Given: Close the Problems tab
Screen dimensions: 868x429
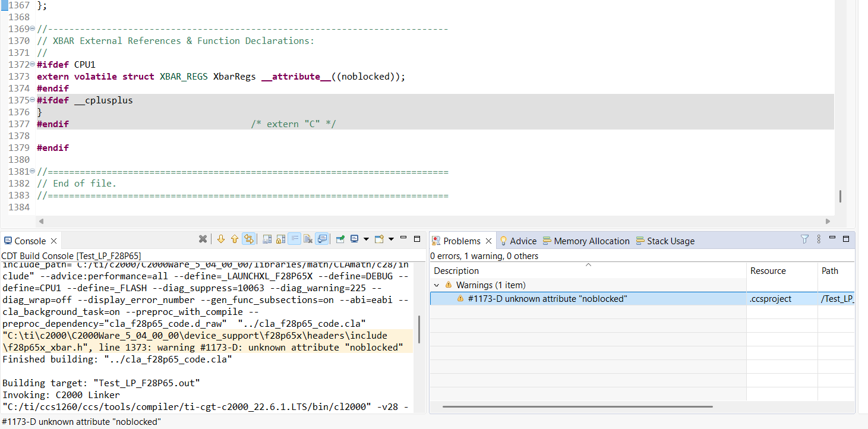Looking at the screenshot, I should (x=488, y=241).
